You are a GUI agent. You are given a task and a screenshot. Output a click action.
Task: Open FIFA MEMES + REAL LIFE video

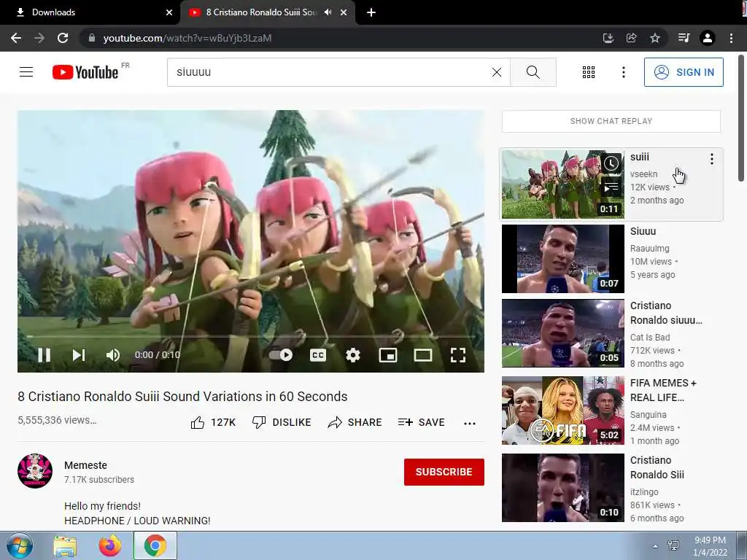(x=562, y=410)
